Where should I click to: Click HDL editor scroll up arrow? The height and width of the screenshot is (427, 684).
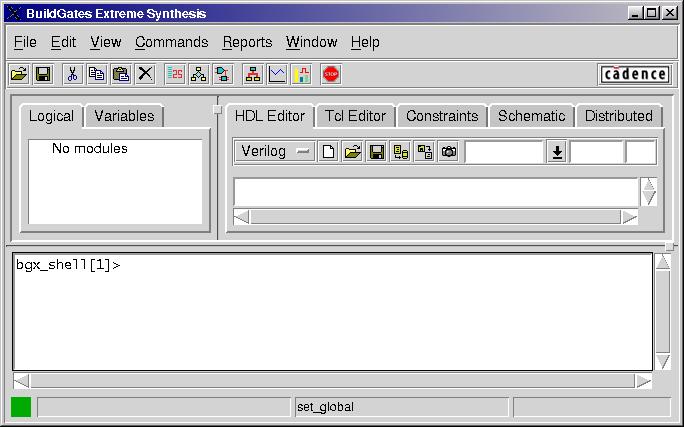point(649,184)
